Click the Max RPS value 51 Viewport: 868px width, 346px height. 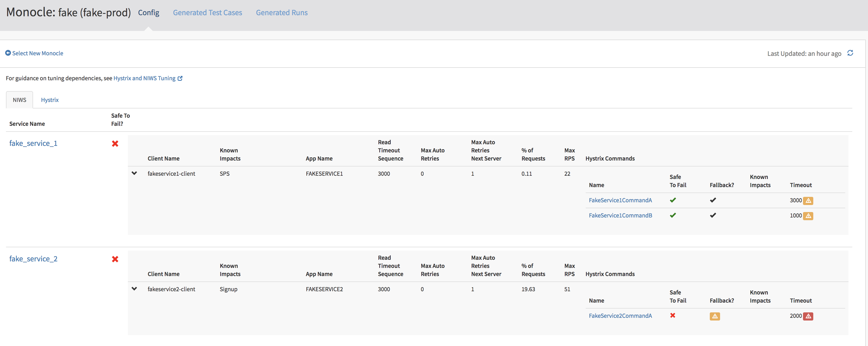coord(567,289)
